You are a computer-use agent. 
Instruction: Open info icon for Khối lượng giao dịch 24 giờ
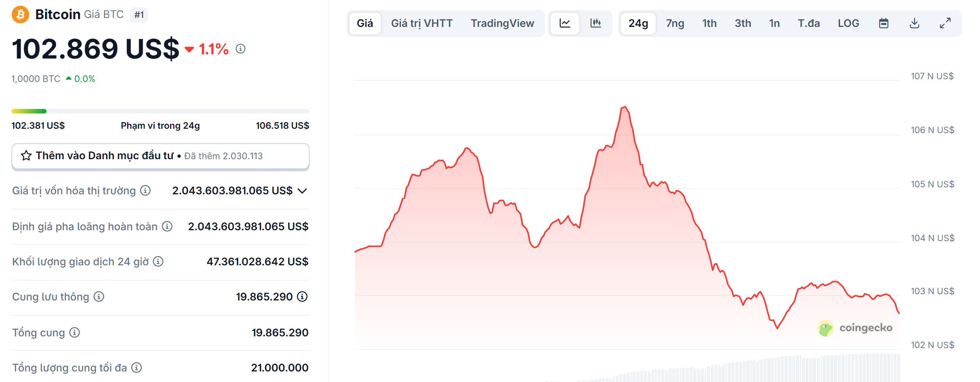point(158,261)
